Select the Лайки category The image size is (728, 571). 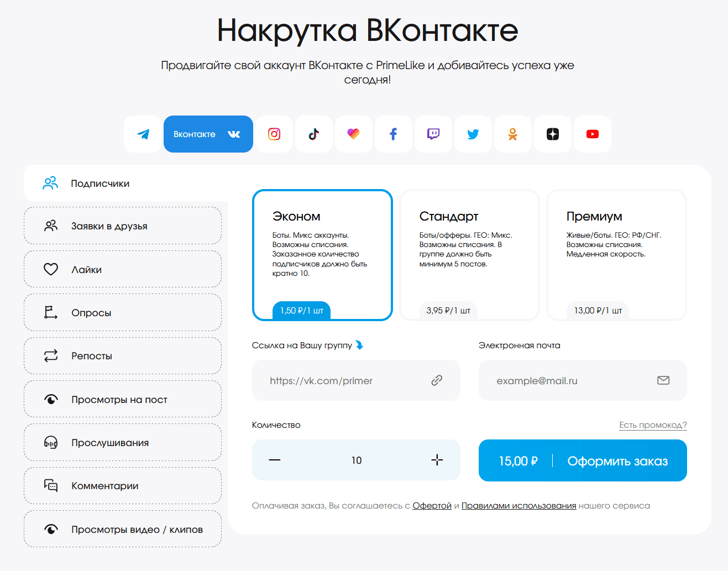point(123,269)
